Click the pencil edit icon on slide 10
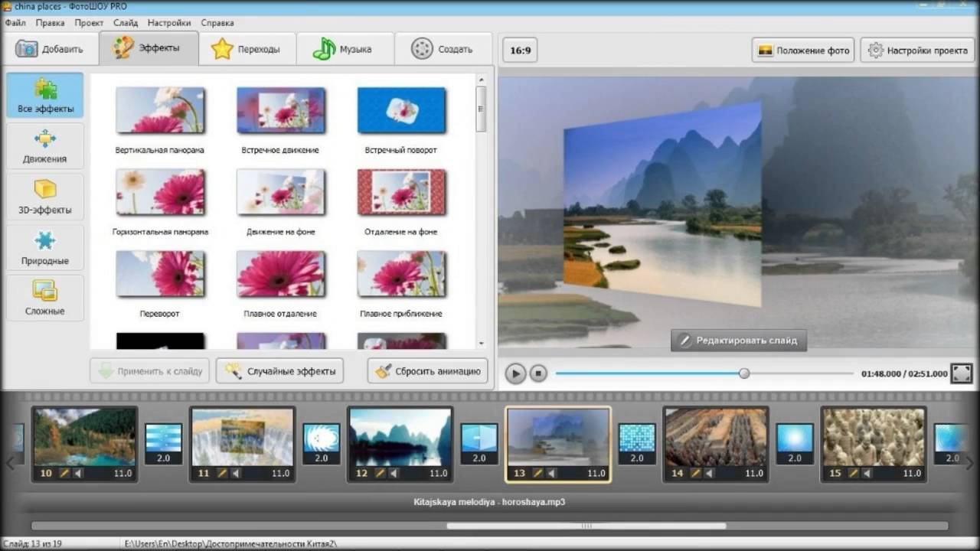 pos(64,474)
